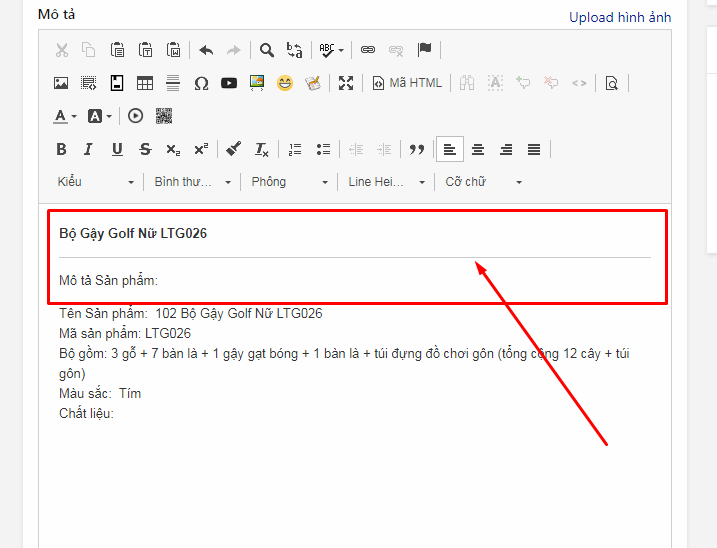
Task: Open the text color picker
Action: 65,116
